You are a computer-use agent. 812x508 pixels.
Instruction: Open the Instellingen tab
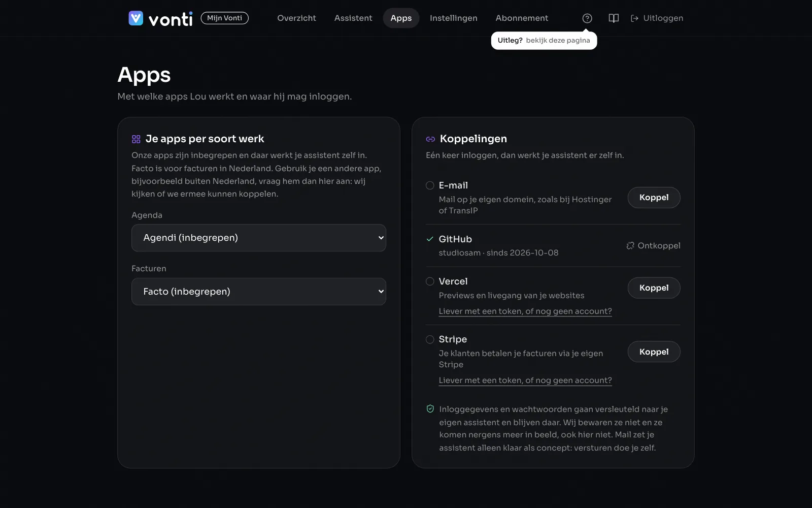pyautogui.click(x=454, y=18)
